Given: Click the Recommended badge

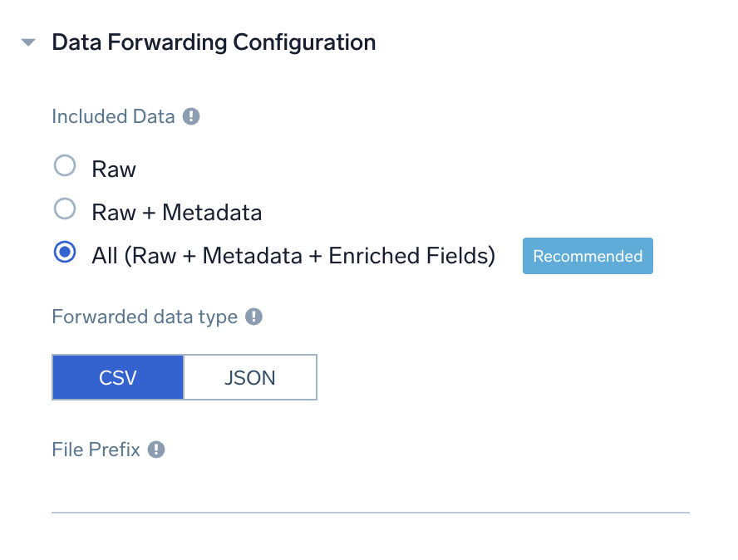Looking at the screenshot, I should tap(588, 256).
